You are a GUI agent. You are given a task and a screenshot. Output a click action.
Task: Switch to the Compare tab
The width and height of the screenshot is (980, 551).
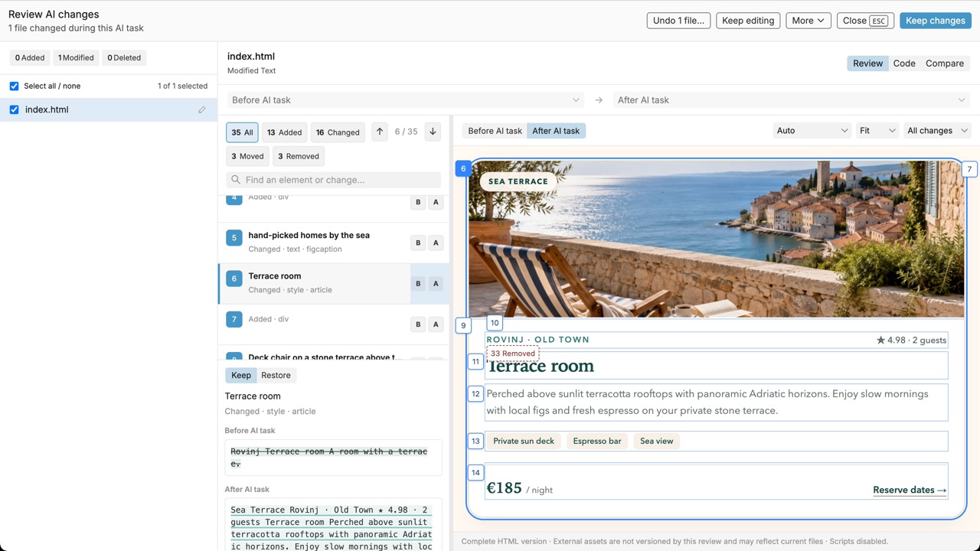pyautogui.click(x=945, y=64)
